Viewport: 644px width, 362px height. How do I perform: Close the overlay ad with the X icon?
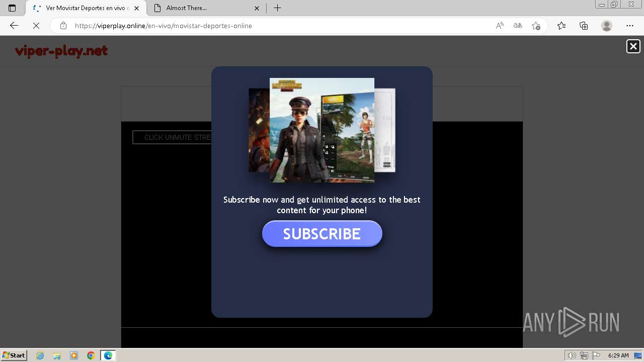pyautogui.click(x=633, y=46)
